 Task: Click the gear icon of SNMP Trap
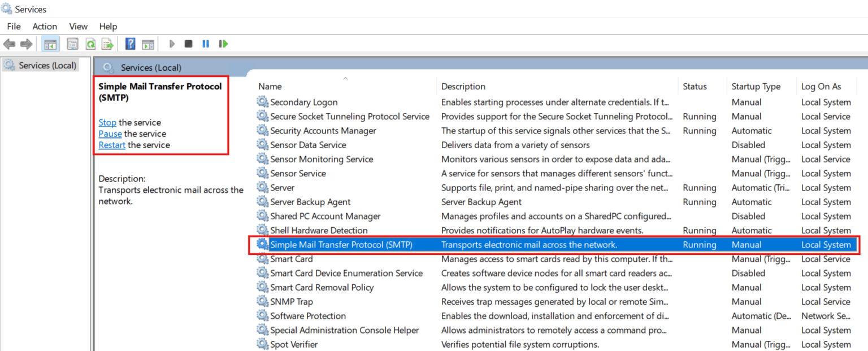tap(263, 301)
